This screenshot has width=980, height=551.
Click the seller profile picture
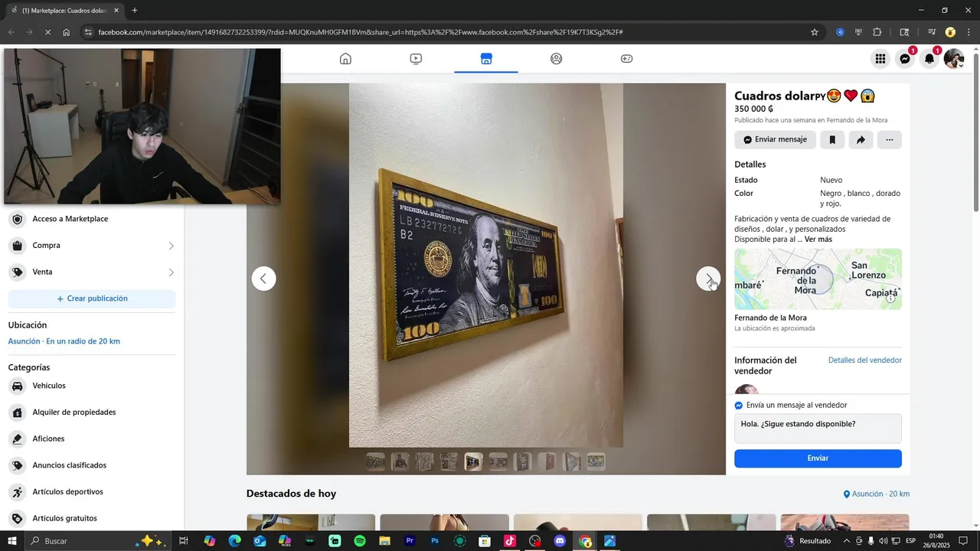tap(746, 389)
